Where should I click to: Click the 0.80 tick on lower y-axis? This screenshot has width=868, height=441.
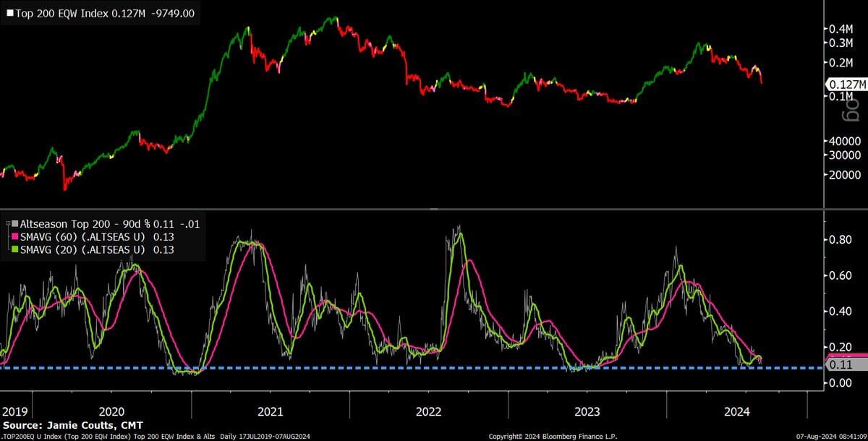click(841, 240)
